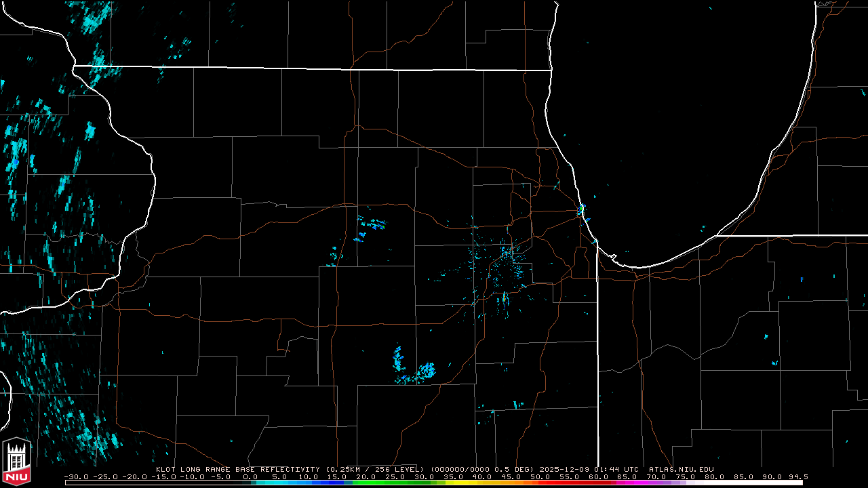The height and width of the screenshot is (488, 868).
Task: Click the yellow section of the color scale
Action: pyautogui.click(x=468, y=483)
